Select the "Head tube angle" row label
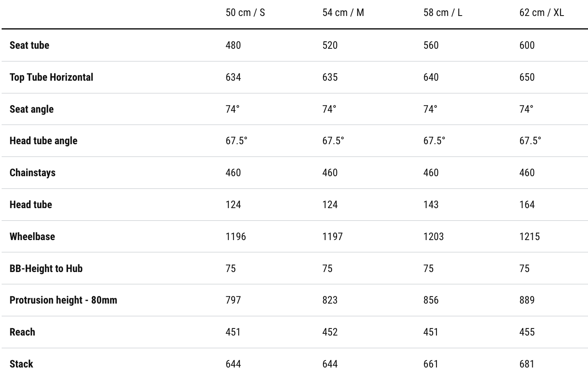 click(43, 141)
